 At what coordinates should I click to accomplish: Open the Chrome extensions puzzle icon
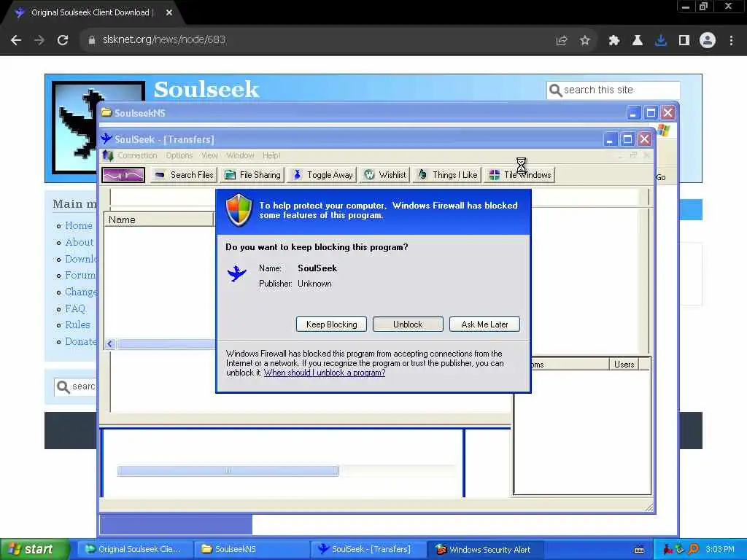(x=614, y=41)
